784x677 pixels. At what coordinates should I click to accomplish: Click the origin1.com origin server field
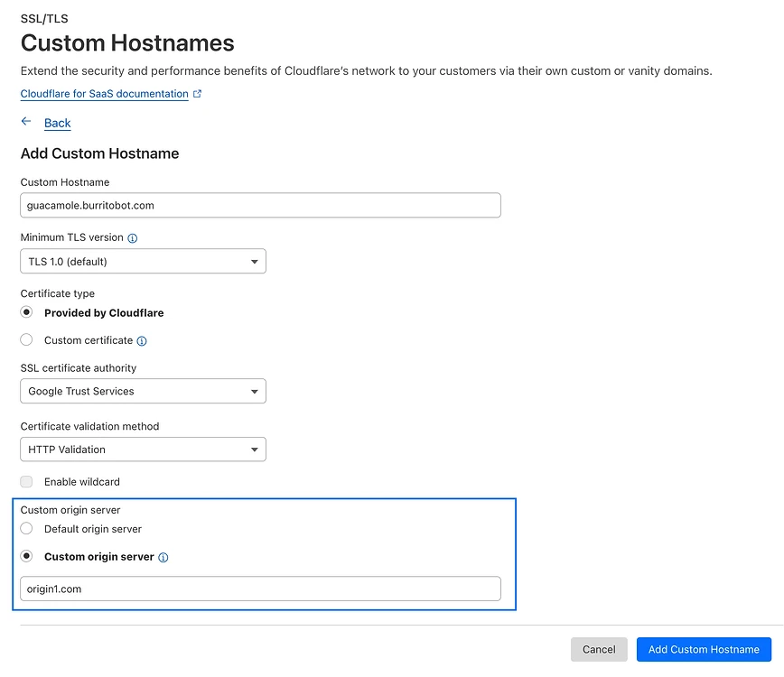pyautogui.click(x=260, y=589)
